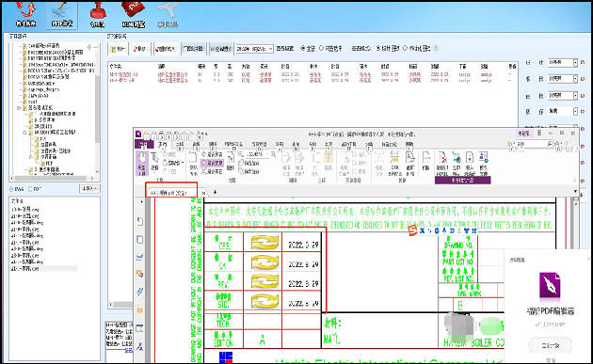Open the Security lock panel in the Foxit sidebar

[x=139, y=309]
